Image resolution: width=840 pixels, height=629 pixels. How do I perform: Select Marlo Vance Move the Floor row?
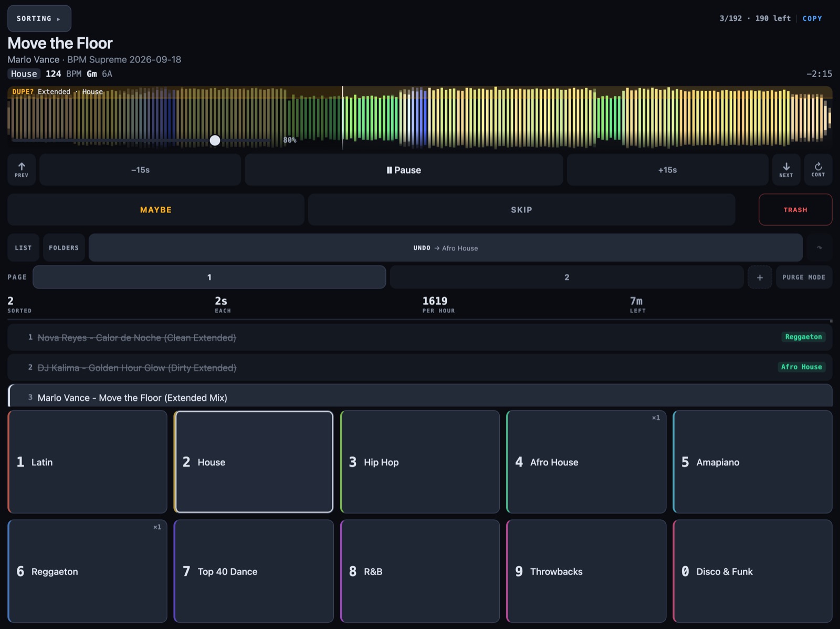(x=420, y=396)
